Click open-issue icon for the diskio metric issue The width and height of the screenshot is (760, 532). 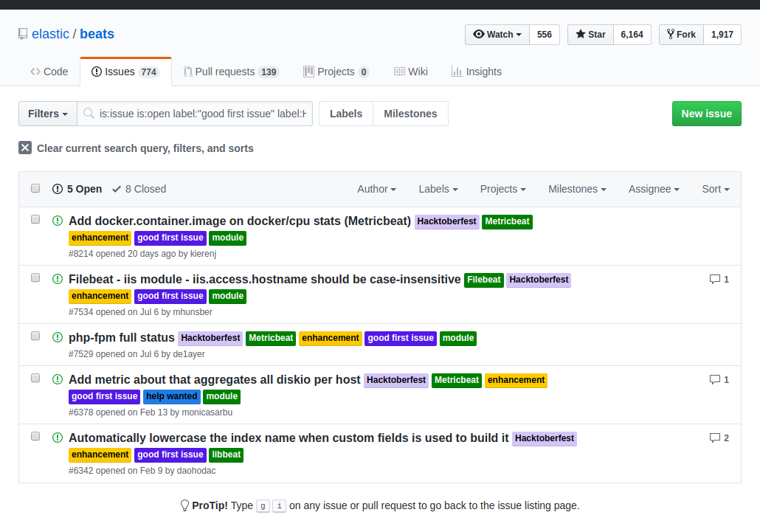(x=58, y=379)
